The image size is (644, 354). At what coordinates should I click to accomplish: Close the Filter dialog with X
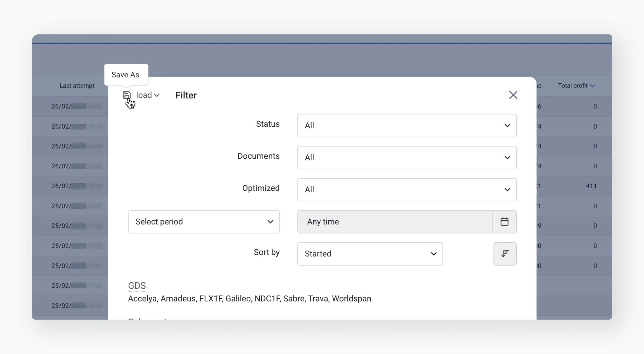click(513, 95)
